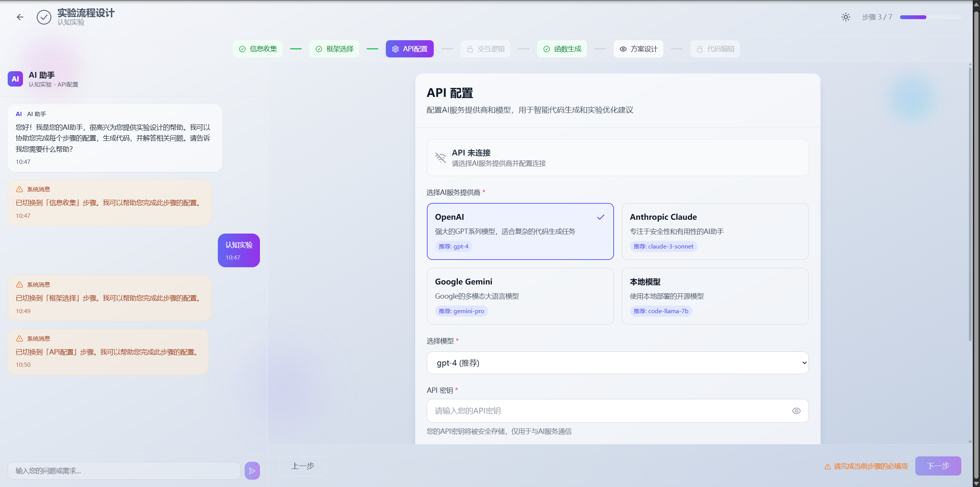This screenshot has height=487, width=980.
Task: Click the step 3/7 progress bar
Action: 930,17
